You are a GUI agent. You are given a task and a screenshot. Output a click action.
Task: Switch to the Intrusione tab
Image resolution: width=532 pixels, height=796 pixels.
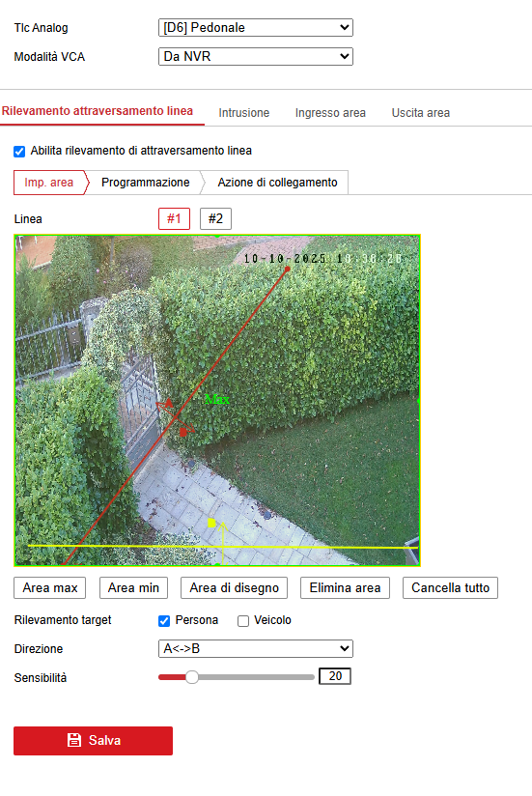(244, 113)
